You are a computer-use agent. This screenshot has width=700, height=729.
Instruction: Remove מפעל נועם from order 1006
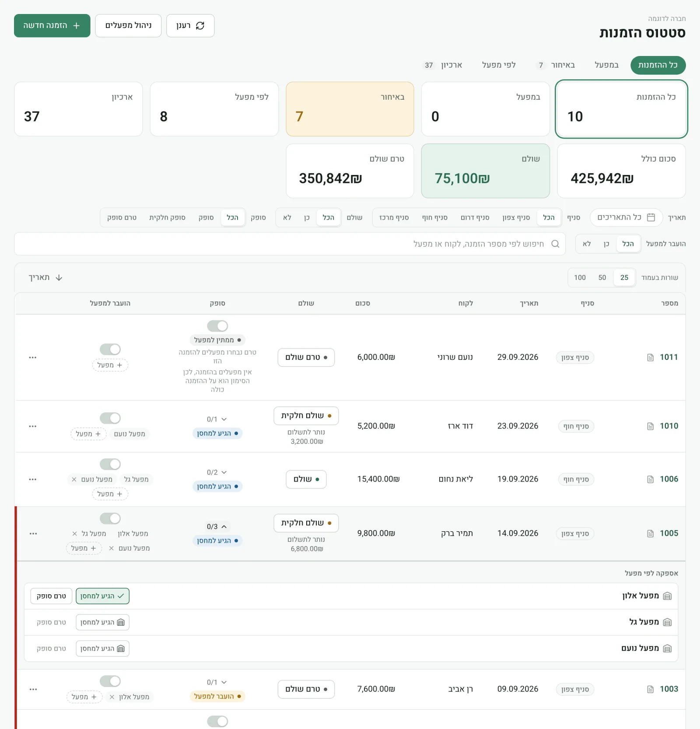pos(74,479)
